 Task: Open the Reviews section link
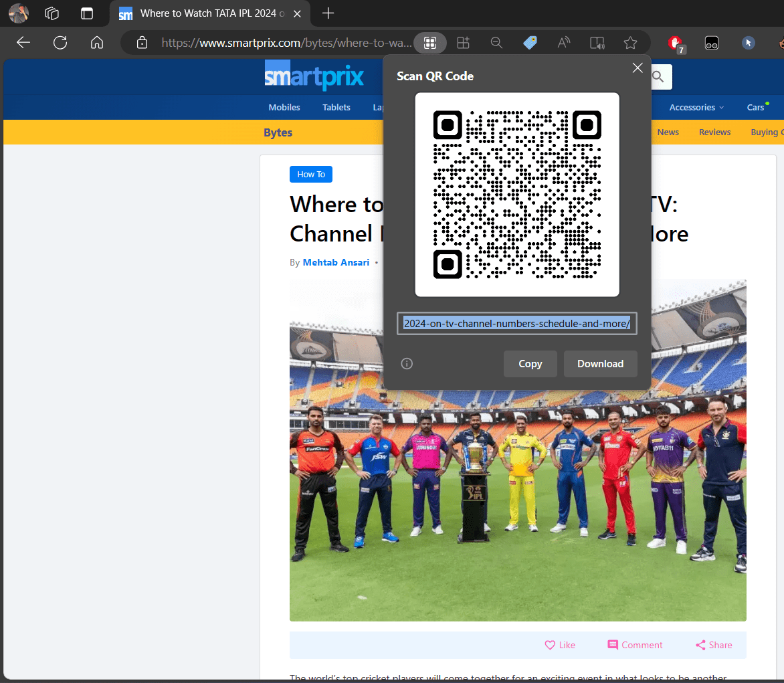(714, 132)
